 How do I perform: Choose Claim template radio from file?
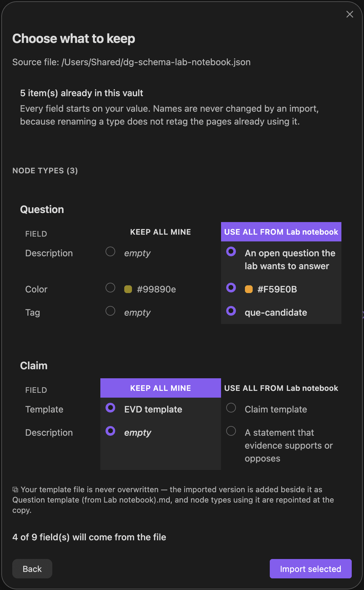pyautogui.click(x=231, y=408)
